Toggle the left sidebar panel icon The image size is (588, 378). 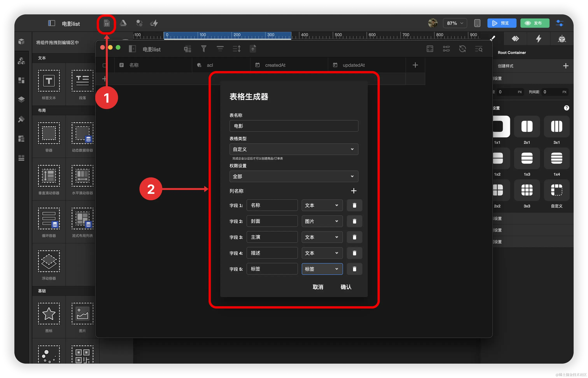point(51,23)
